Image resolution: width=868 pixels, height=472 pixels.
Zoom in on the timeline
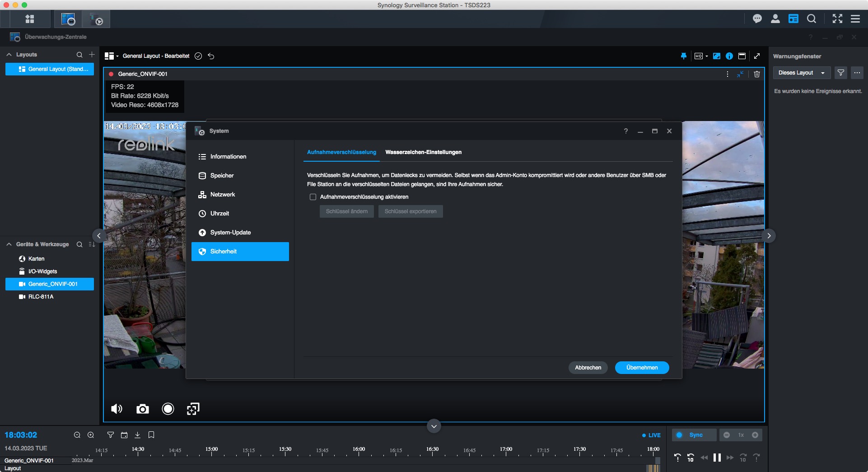91,435
